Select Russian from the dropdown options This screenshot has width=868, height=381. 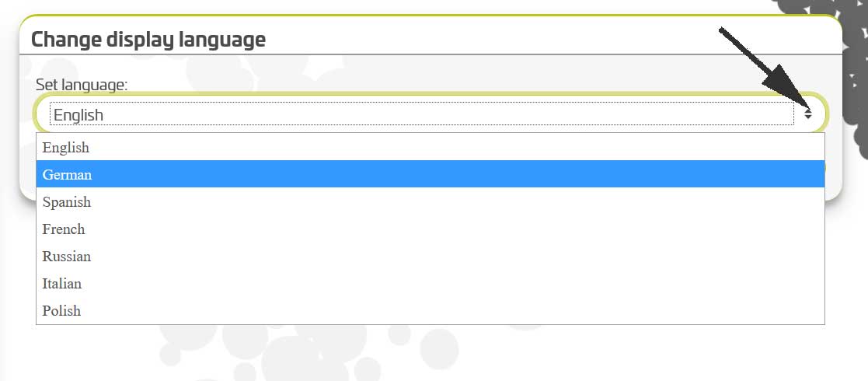click(x=431, y=256)
